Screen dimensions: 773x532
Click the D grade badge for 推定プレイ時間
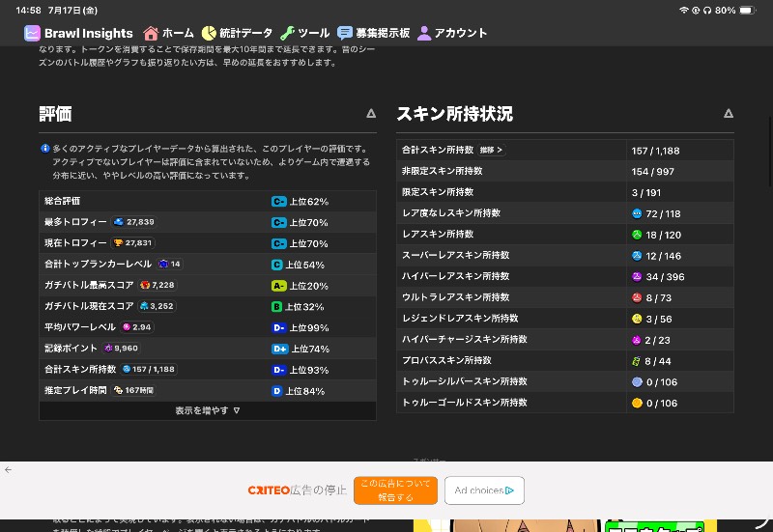point(276,391)
